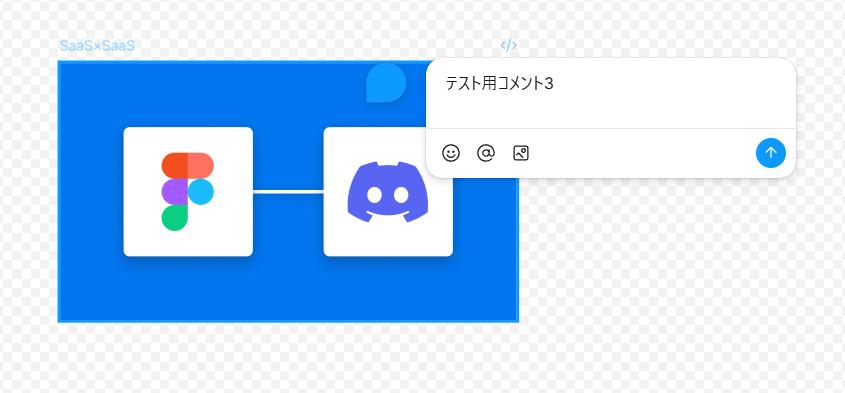
Task: Click the SaaS×SaaS frame label
Action: (x=97, y=46)
